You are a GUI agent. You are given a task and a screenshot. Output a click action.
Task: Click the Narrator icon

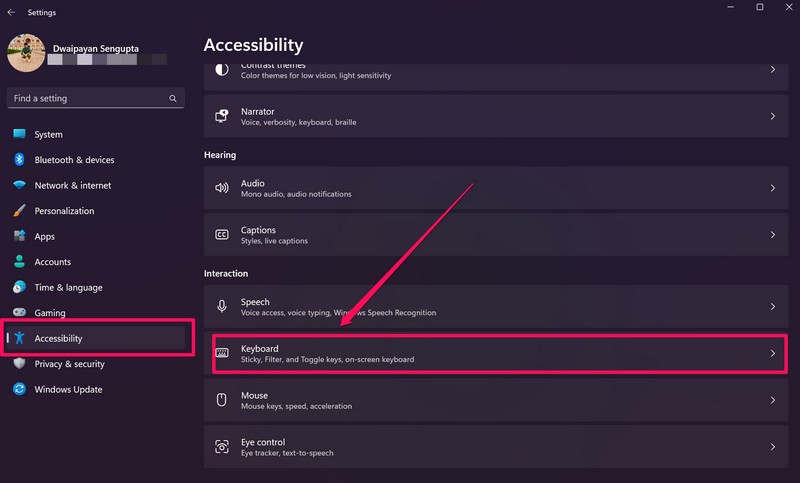click(222, 116)
